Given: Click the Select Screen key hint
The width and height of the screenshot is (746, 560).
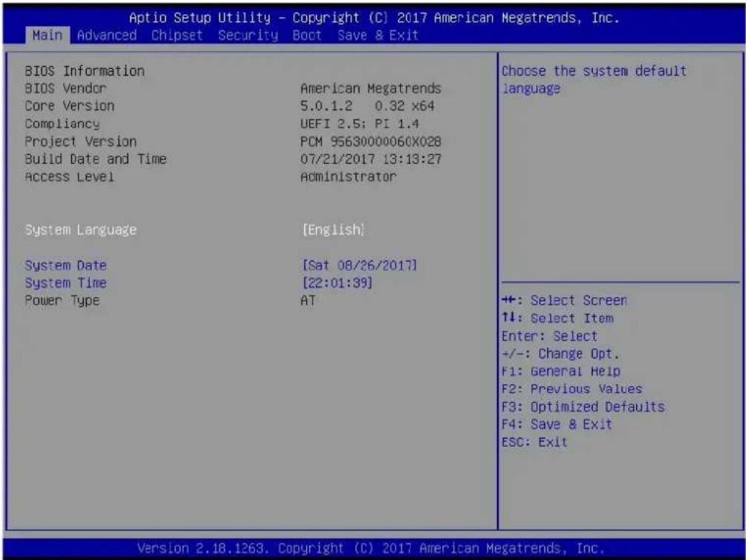Looking at the screenshot, I should [565, 301].
